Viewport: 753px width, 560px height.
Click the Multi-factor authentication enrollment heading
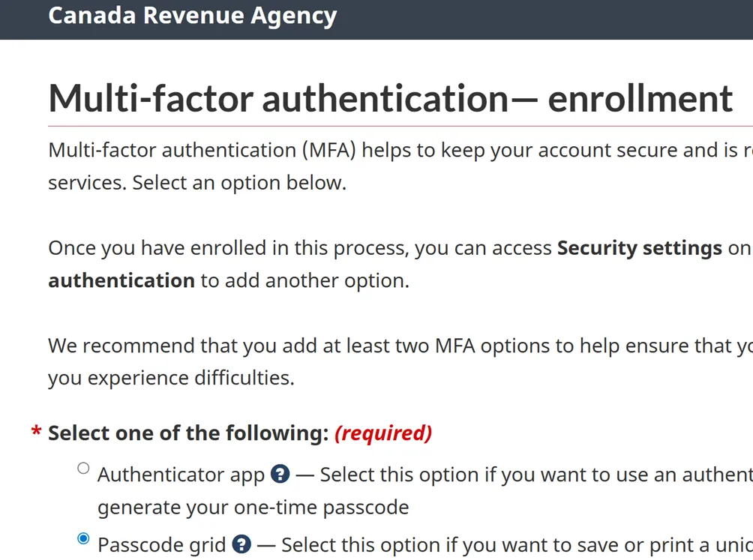pyautogui.click(x=390, y=98)
